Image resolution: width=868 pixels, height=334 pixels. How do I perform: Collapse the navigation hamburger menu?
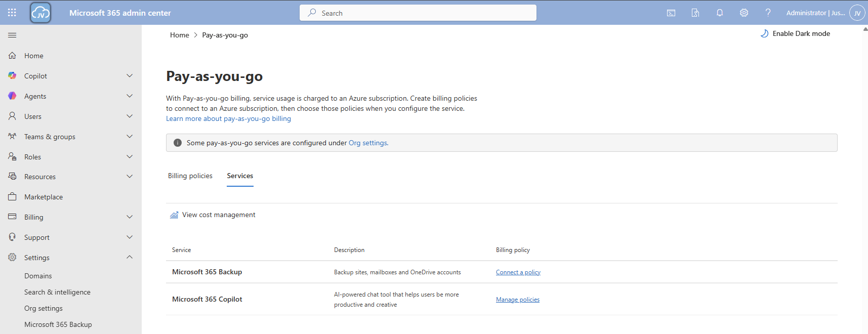coord(12,35)
